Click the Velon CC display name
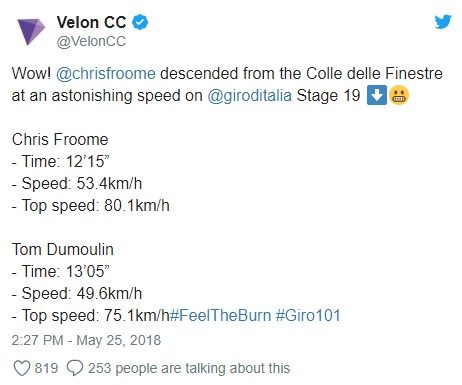 tap(91, 22)
